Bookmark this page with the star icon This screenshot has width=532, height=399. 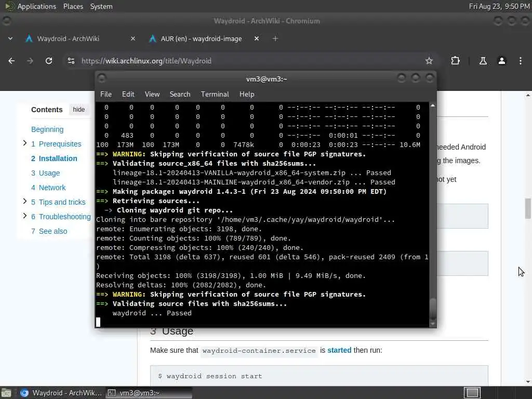[429, 61]
